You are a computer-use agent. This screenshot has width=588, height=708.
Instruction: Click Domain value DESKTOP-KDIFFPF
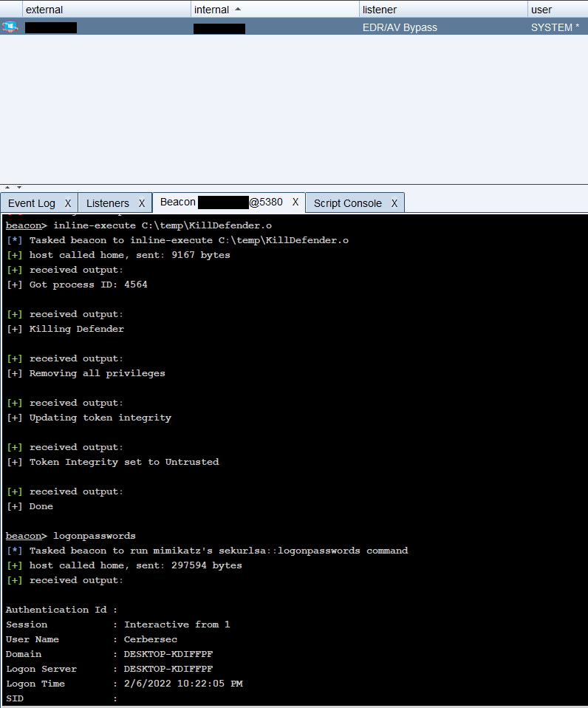click(168, 654)
